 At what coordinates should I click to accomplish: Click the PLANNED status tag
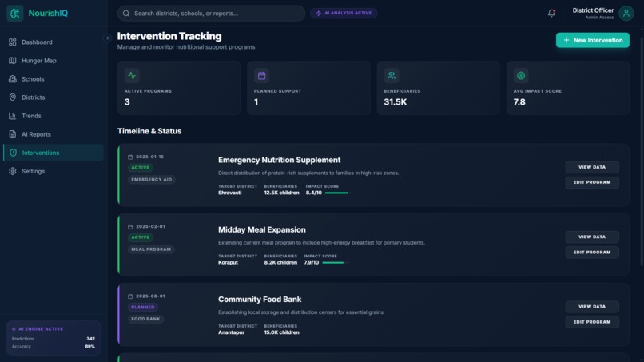143,308
